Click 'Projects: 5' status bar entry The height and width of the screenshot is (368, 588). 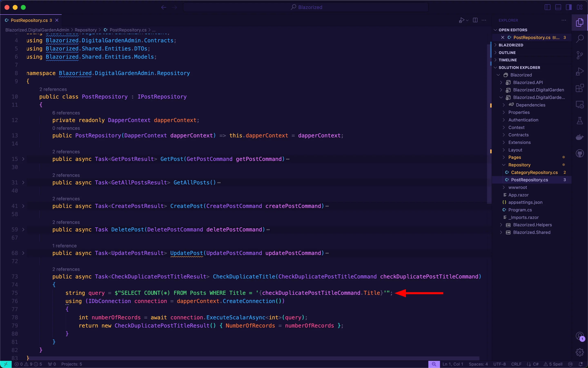tap(71, 364)
